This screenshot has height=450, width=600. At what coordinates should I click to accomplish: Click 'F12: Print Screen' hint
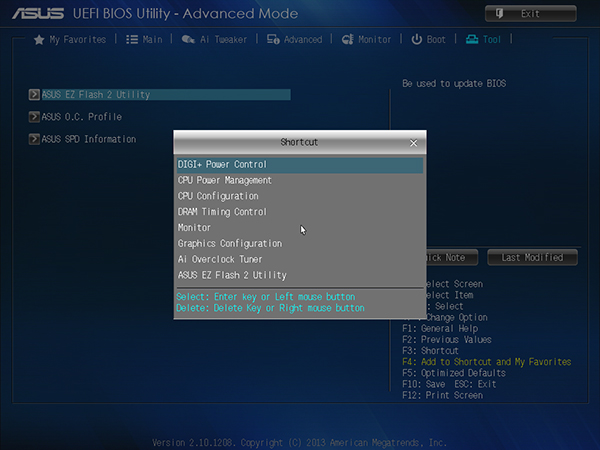coord(442,395)
